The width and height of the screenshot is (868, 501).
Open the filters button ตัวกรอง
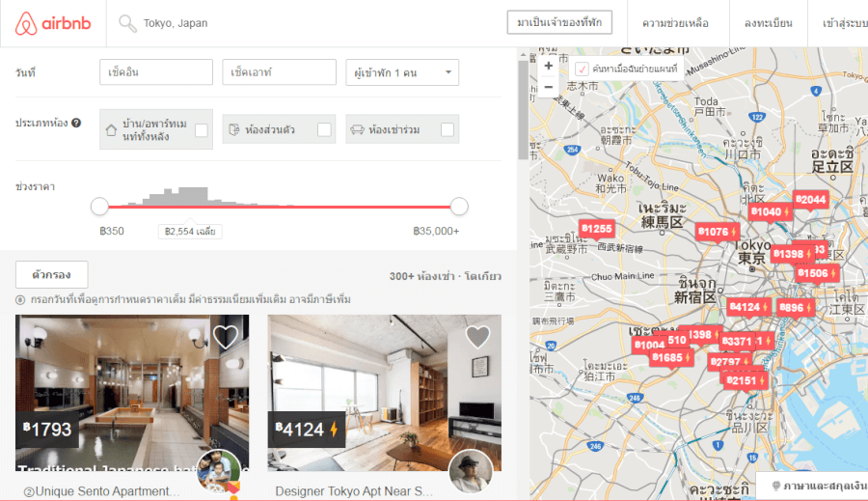[51, 274]
